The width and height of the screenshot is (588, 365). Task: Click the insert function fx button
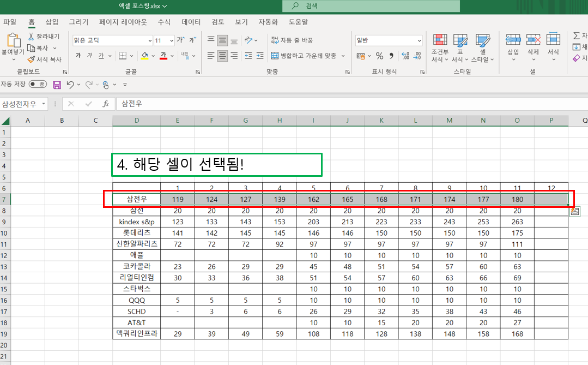click(x=106, y=104)
